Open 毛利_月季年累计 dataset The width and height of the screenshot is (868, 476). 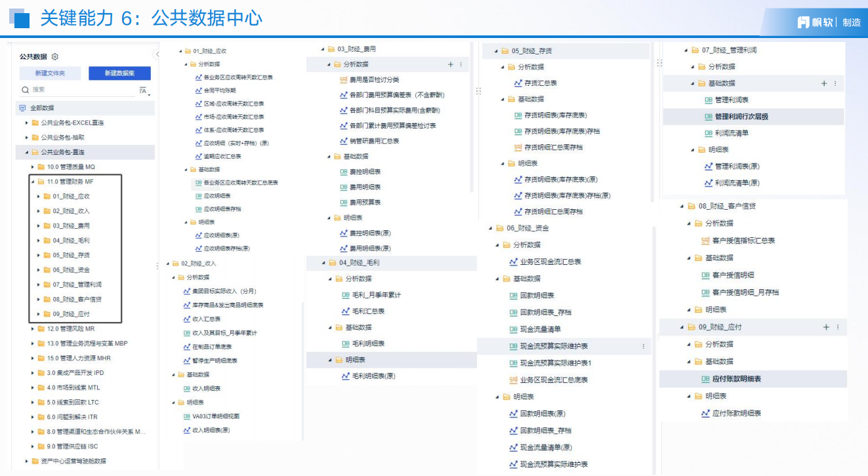(x=376, y=295)
